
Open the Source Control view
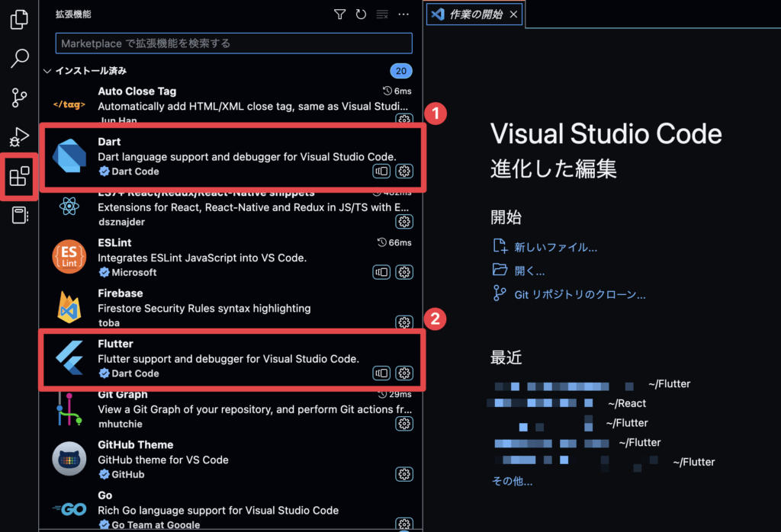pos(19,98)
